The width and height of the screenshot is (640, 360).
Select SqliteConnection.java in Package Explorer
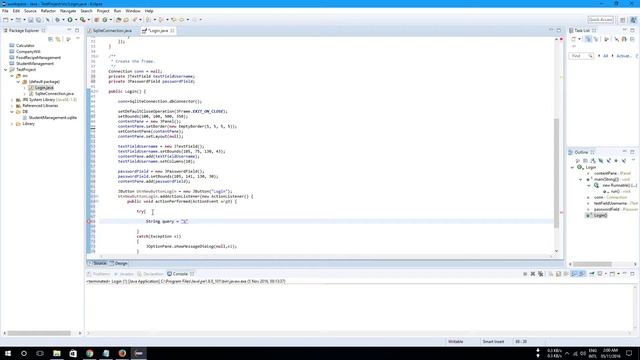coord(54,94)
